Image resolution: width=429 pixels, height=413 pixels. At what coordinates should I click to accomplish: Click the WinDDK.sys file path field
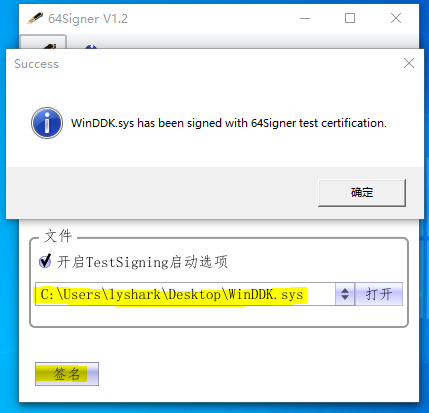click(185, 294)
